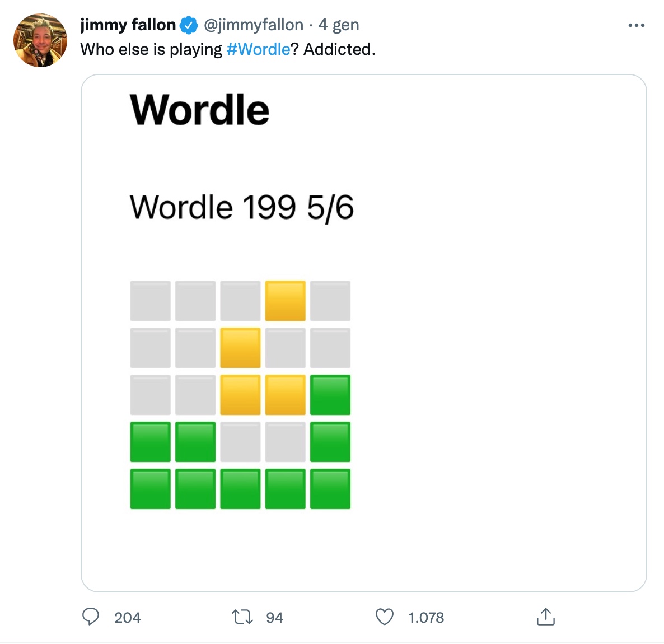Click the 204 replies count

128,617
